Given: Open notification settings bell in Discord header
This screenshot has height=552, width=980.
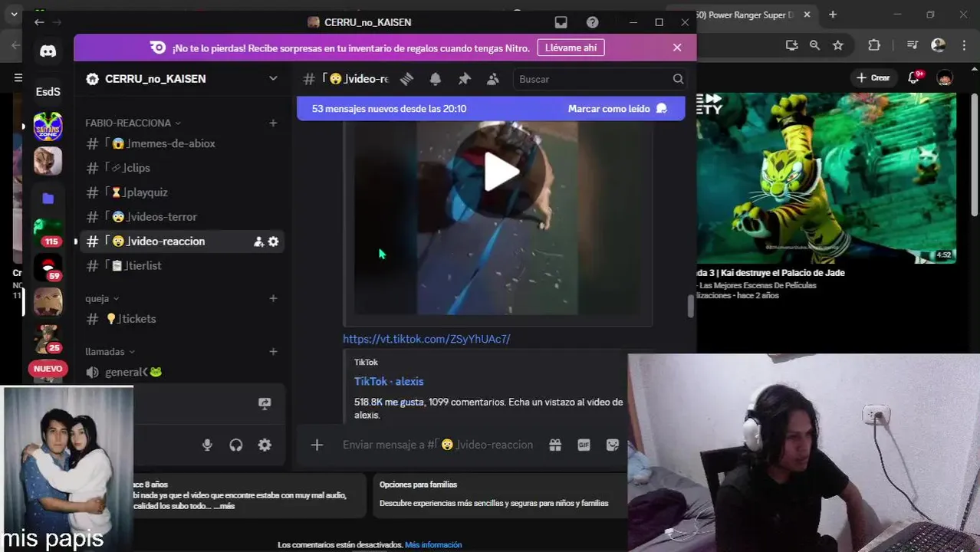Looking at the screenshot, I should pos(436,79).
